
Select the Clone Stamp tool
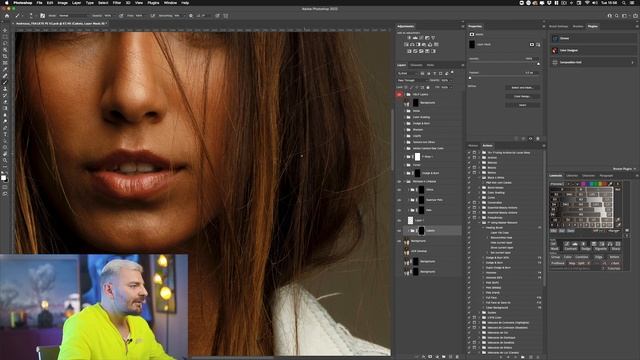coord(5,89)
